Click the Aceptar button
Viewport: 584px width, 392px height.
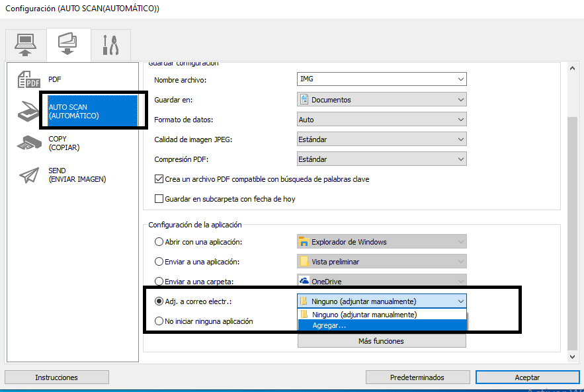pyautogui.click(x=527, y=377)
